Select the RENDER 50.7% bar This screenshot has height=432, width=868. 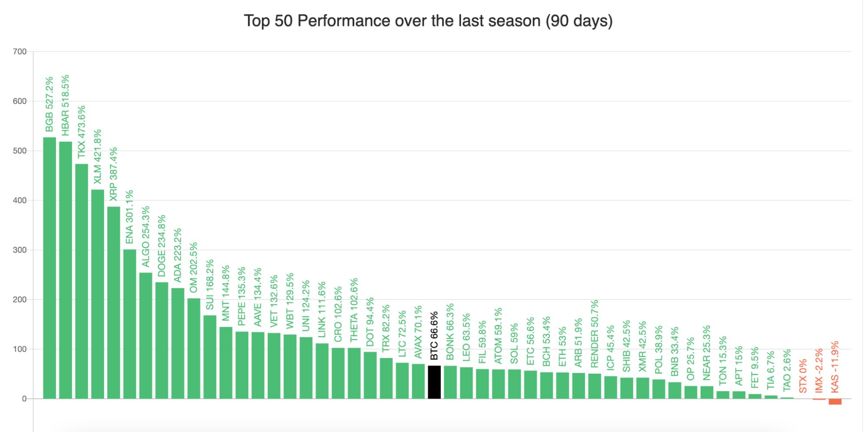pos(594,386)
